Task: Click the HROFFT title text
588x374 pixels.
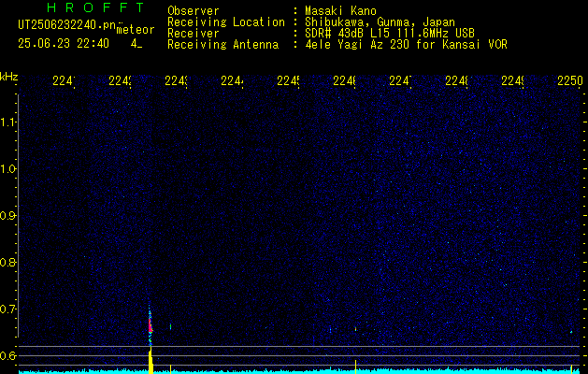Action: click(95, 7)
